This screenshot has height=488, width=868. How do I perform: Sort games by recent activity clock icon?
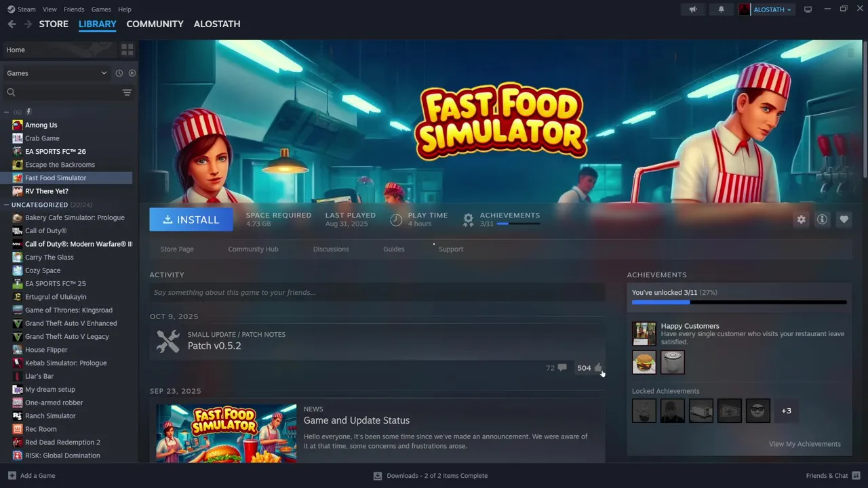tap(119, 73)
